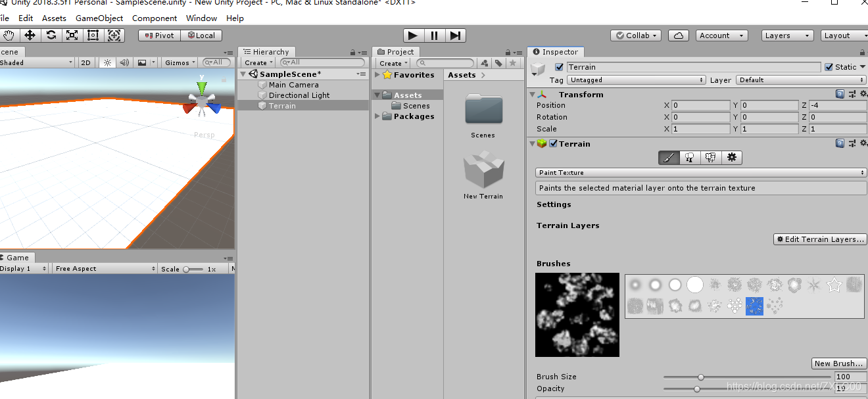868x399 pixels.
Task: Toggle scene lighting sun button
Action: 107,62
